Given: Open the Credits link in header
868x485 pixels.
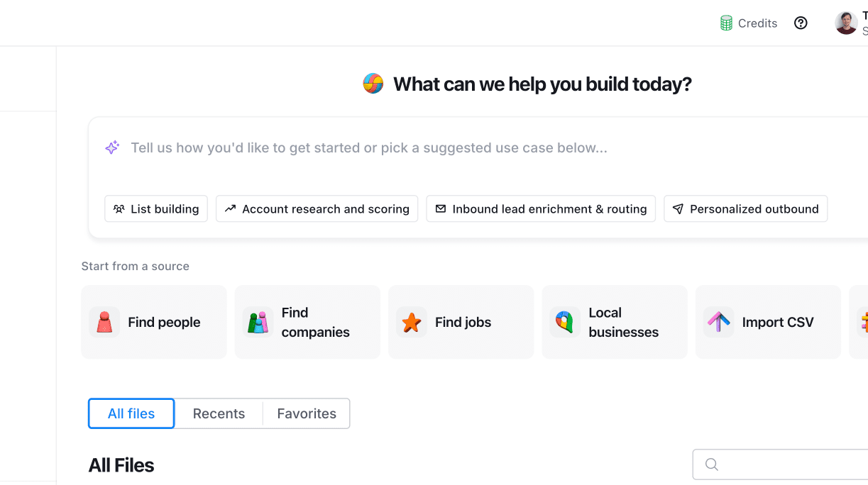Looking at the screenshot, I should point(757,23).
